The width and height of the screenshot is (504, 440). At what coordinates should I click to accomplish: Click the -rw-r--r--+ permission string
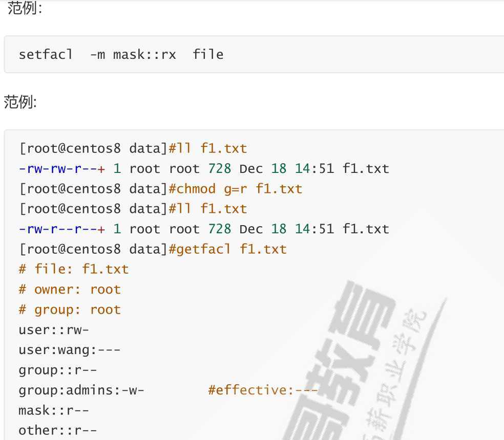click(x=61, y=229)
